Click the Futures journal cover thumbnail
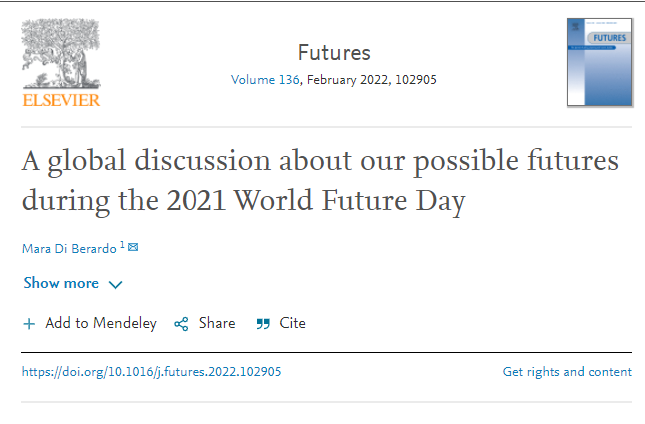The height and width of the screenshot is (424, 645). (x=600, y=62)
